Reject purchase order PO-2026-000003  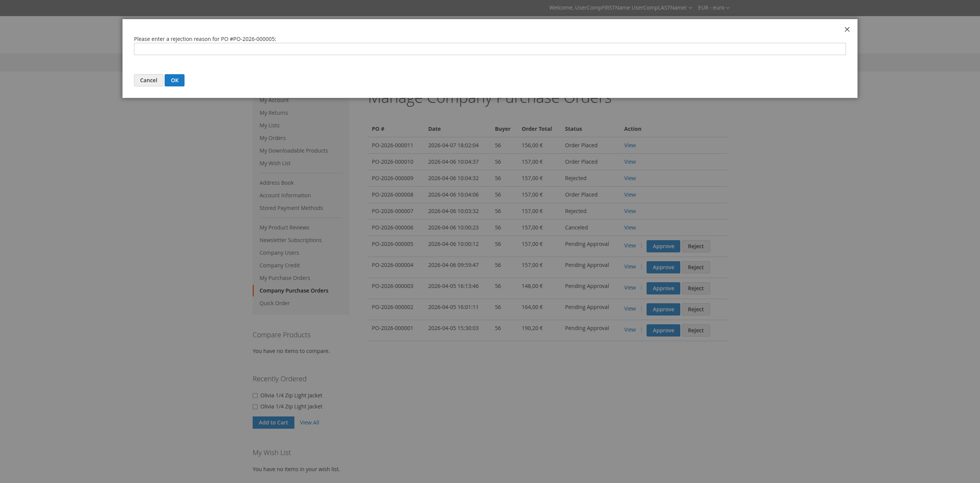point(695,288)
